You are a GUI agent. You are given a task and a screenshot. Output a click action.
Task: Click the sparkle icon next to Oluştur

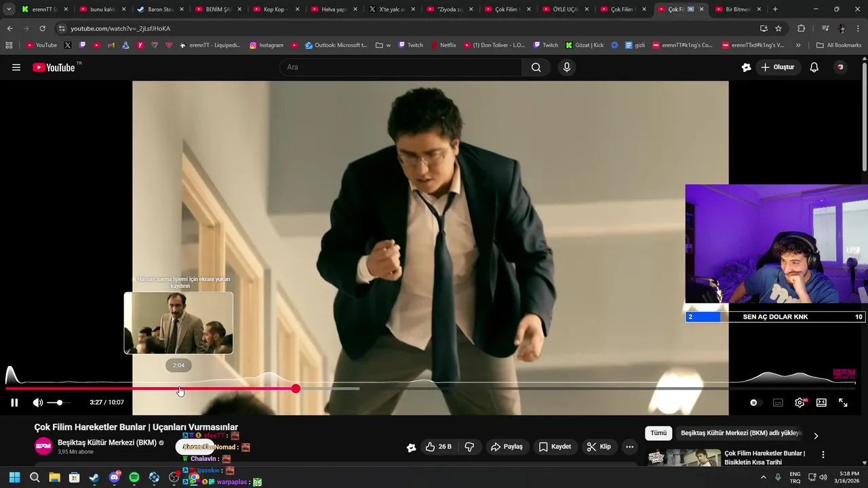[x=747, y=67]
